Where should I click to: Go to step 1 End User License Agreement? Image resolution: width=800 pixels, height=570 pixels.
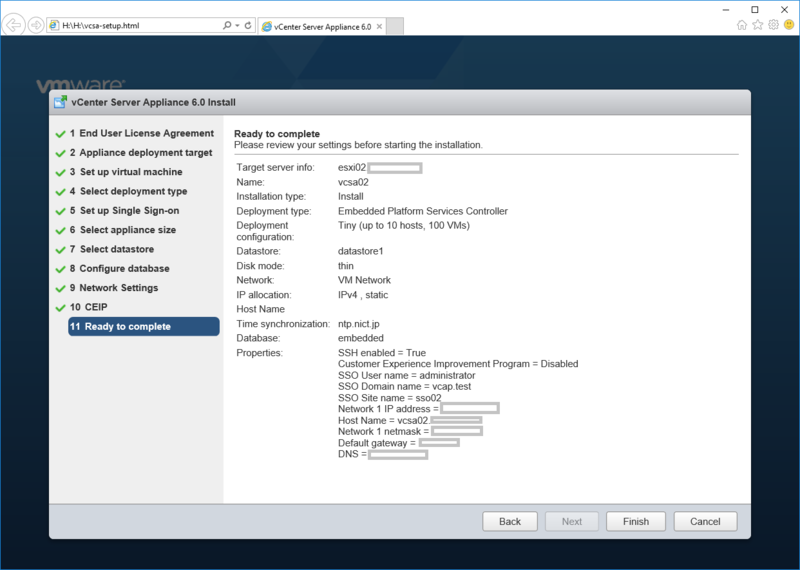[x=141, y=133]
